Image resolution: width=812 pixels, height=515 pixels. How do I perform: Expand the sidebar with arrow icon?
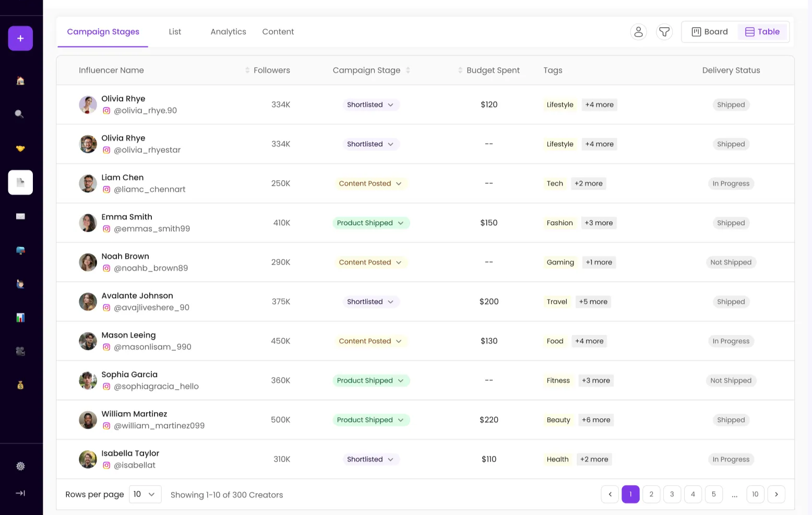(x=20, y=493)
